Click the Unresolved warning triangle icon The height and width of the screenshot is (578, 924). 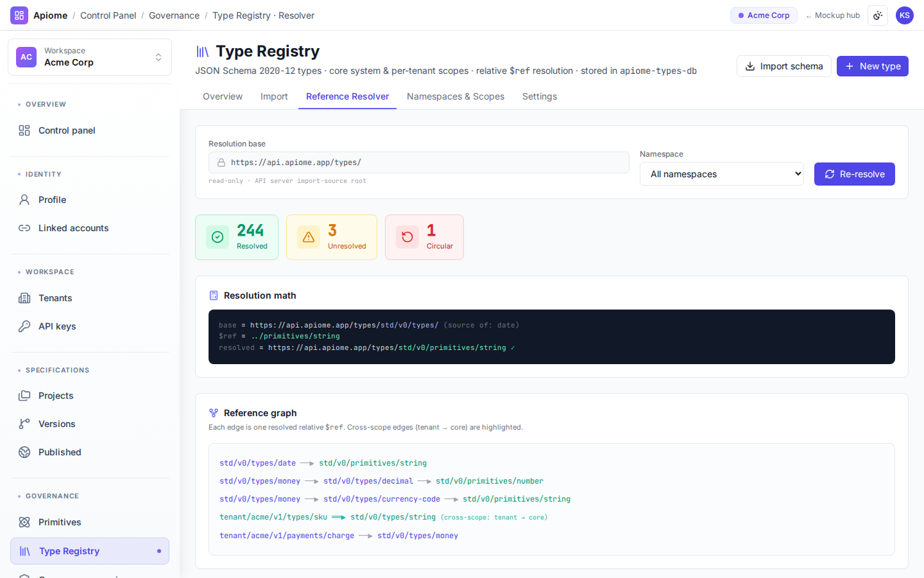(x=309, y=237)
